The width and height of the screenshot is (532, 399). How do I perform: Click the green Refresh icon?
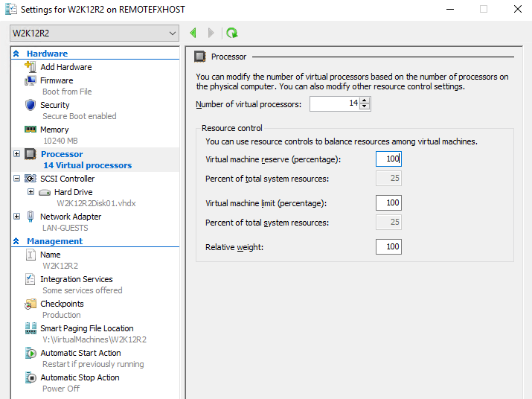(232, 33)
